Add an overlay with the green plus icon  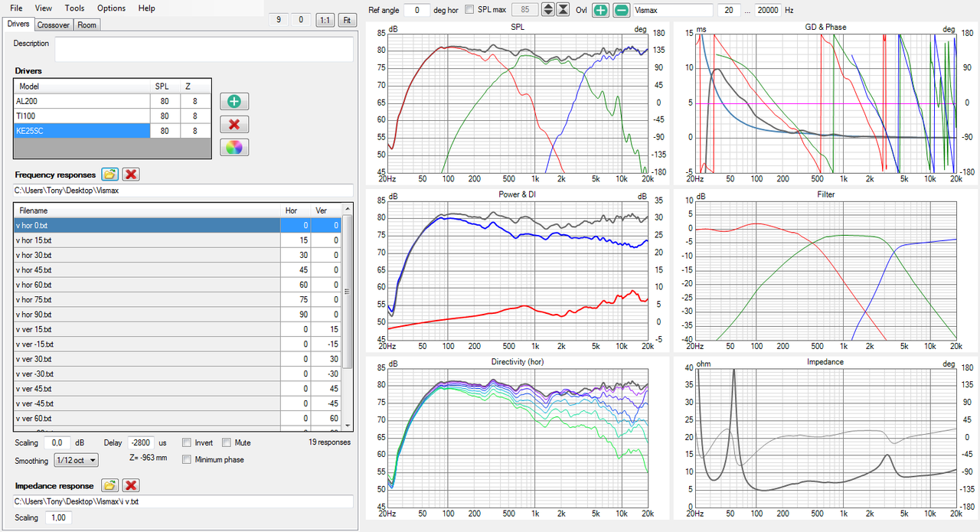pyautogui.click(x=601, y=9)
